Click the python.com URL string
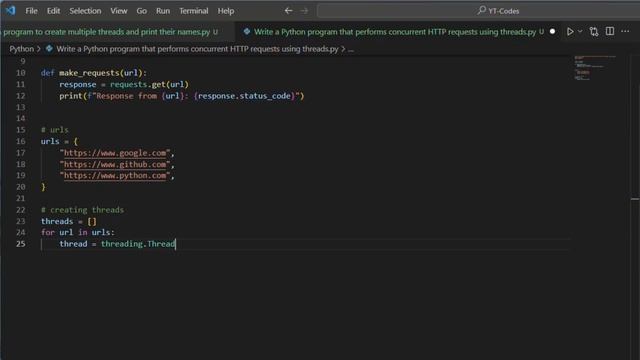 coord(115,176)
